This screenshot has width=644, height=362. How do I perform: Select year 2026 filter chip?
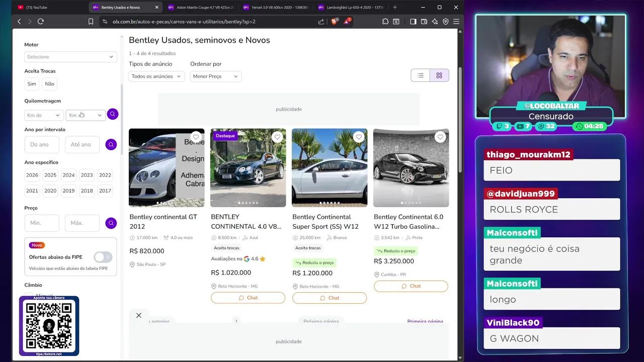(32, 175)
